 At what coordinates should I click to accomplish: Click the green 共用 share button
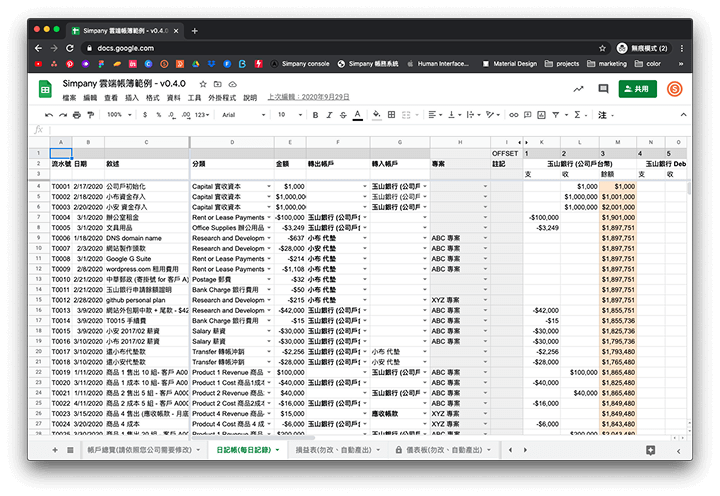click(x=637, y=89)
